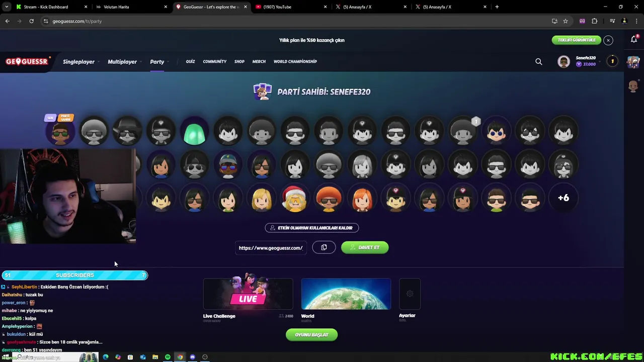Viewport: 644px width, 362px height.
Task: Go back with the browser back arrow
Action: click(7, 21)
